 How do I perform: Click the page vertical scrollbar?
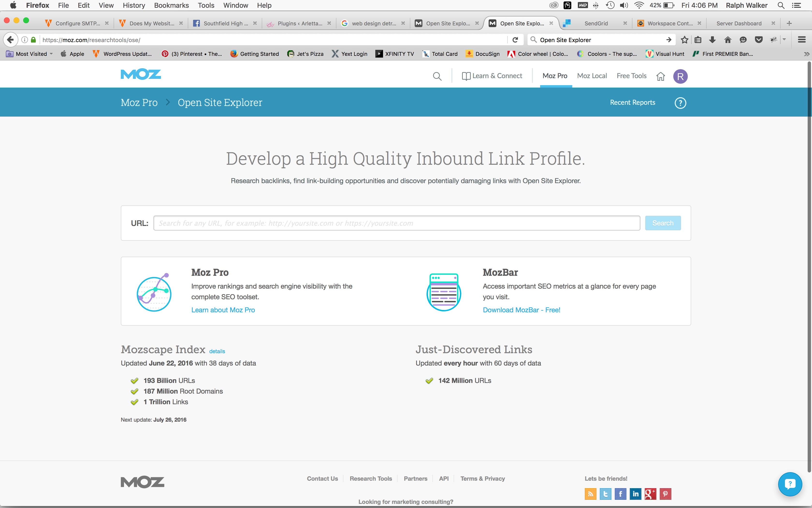[809, 267]
